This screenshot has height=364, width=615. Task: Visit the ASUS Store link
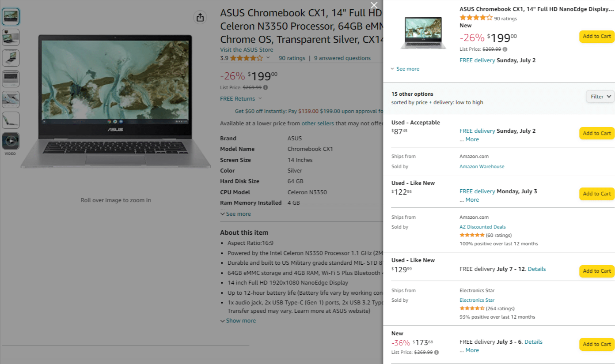click(x=247, y=50)
